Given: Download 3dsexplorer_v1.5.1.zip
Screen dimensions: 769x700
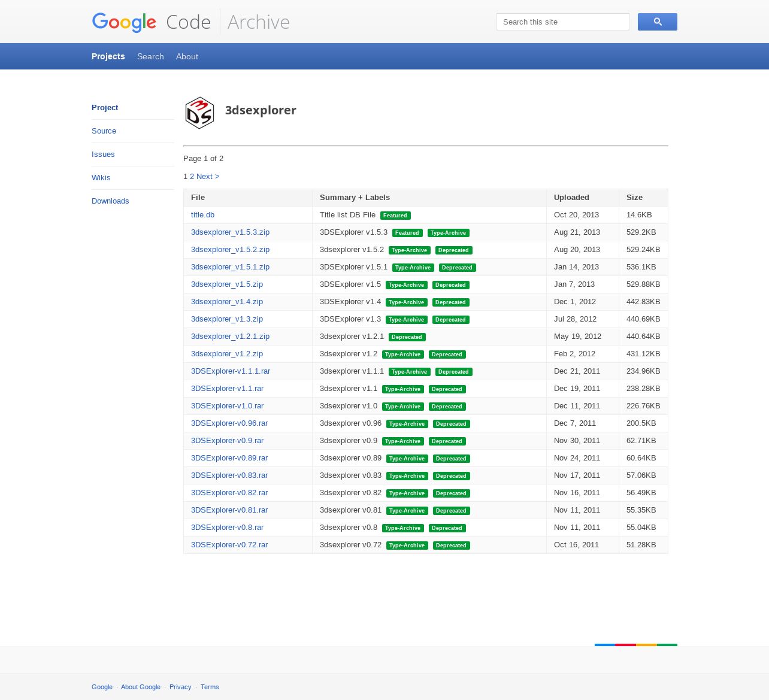Looking at the screenshot, I should pos(230,267).
